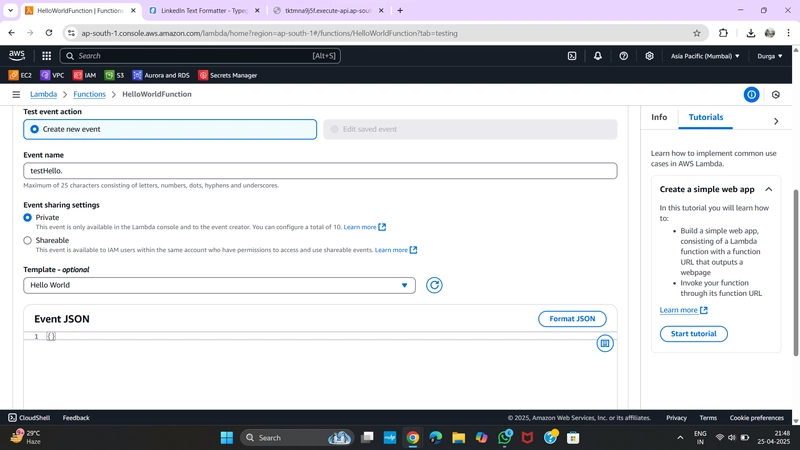Open the Lambda breadcrumb link
The image size is (800, 450).
[43, 94]
